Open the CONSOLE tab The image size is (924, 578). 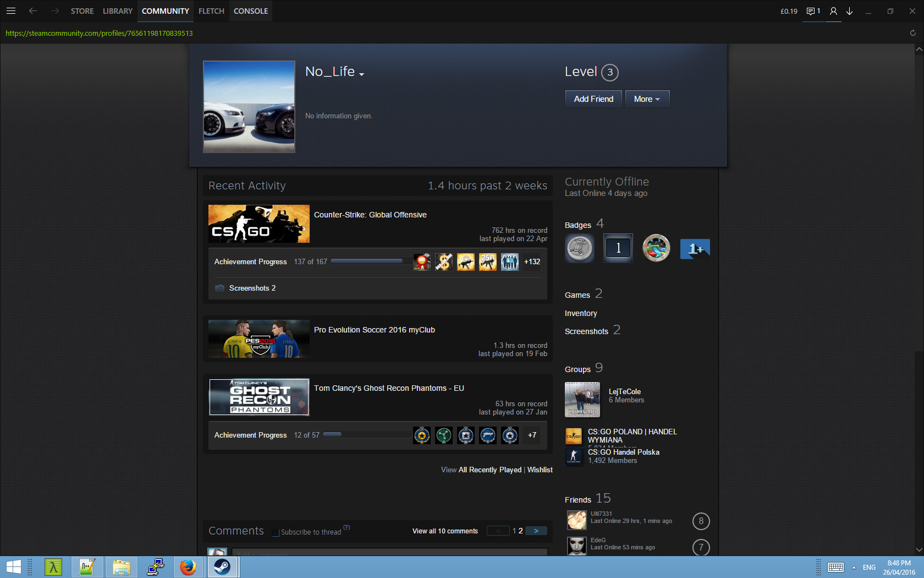(250, 11)
